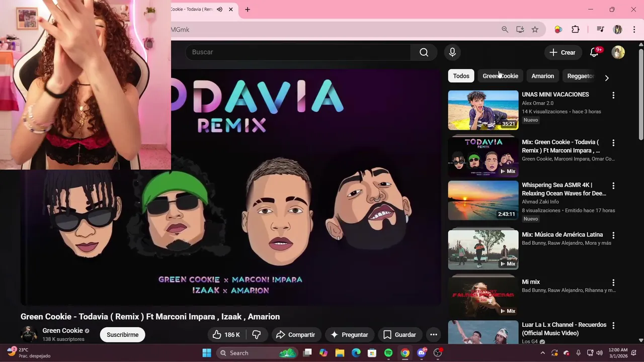Open options for Mix: Música de América Latina

(613, 235)
